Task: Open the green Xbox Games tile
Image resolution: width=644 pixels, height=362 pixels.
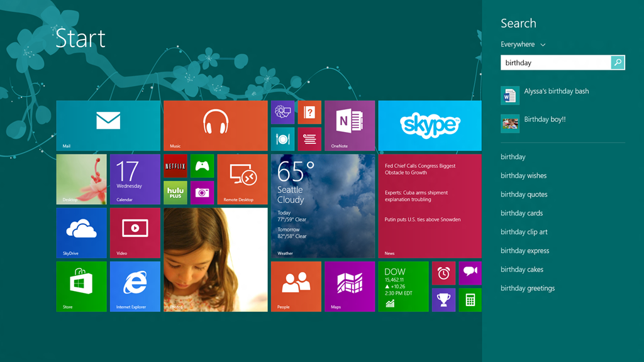Action: (x=202, y=166)
